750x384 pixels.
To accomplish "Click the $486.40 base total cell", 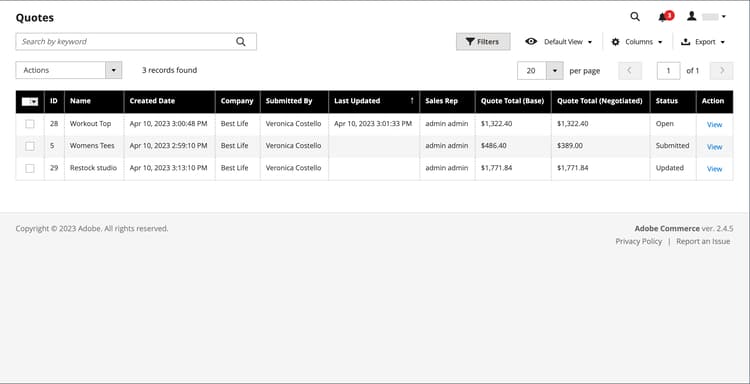I will coord(513,146).
